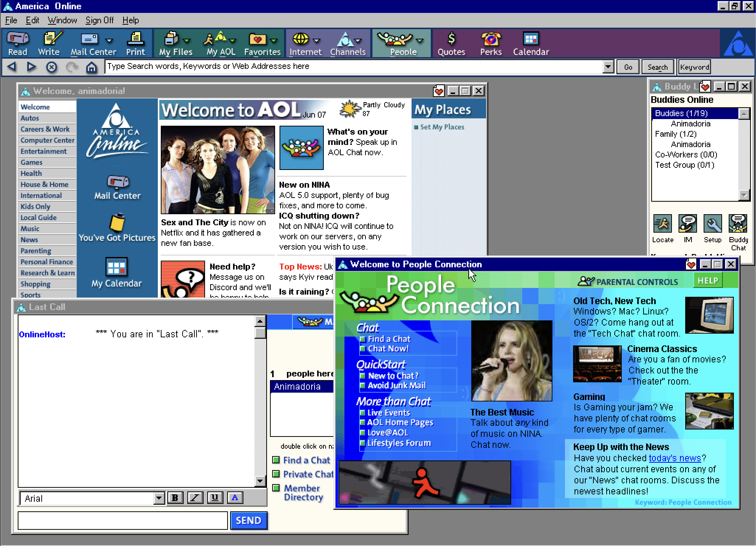Open the File menu
Screen dimensions: 756x546
pos(11,20)
